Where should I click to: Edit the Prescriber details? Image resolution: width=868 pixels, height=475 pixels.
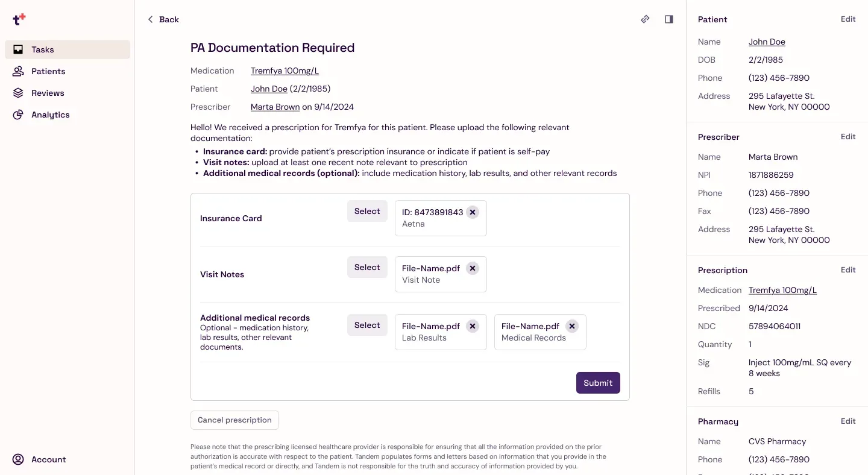pyautogui.click(x=848, y=137)
